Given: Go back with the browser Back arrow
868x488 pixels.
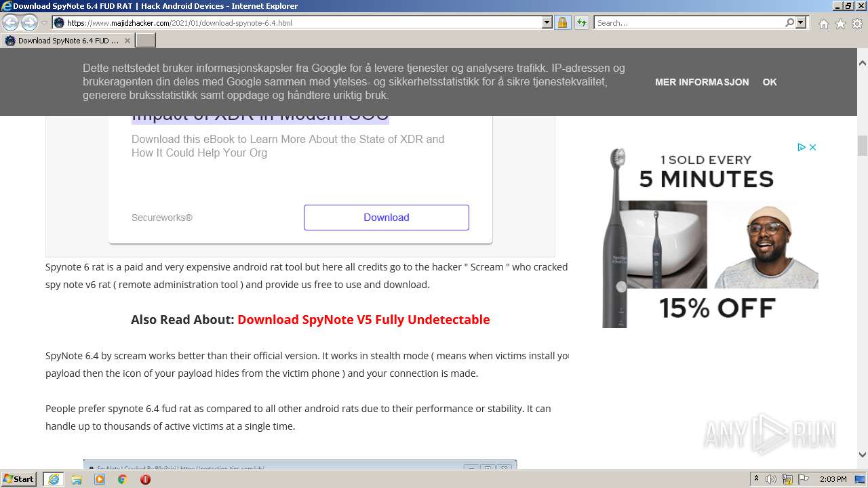Looking at the screenshot, I should (x=11, y=23).
